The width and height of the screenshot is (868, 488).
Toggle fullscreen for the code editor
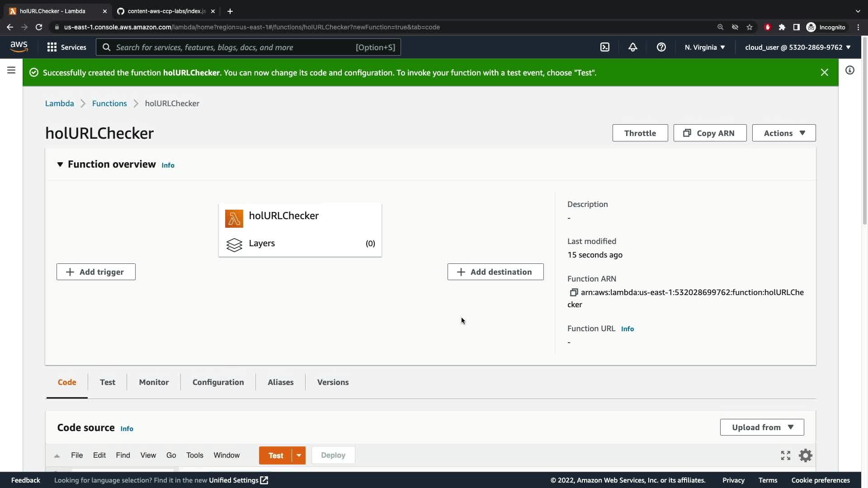(x=786, y=455)
